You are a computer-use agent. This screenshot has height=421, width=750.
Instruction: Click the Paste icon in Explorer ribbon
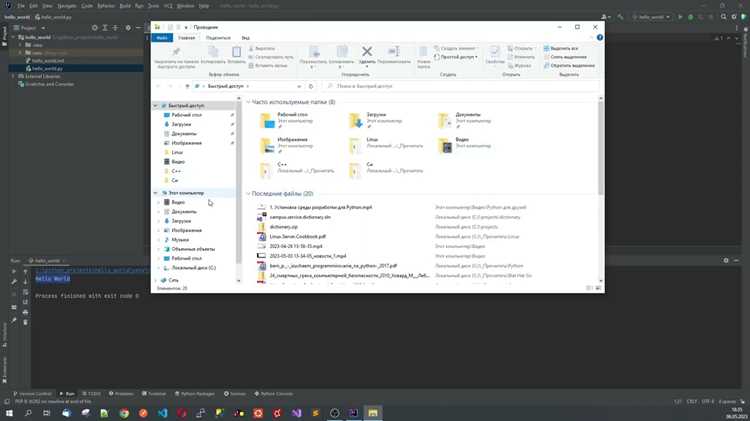[x=236, y=52]
